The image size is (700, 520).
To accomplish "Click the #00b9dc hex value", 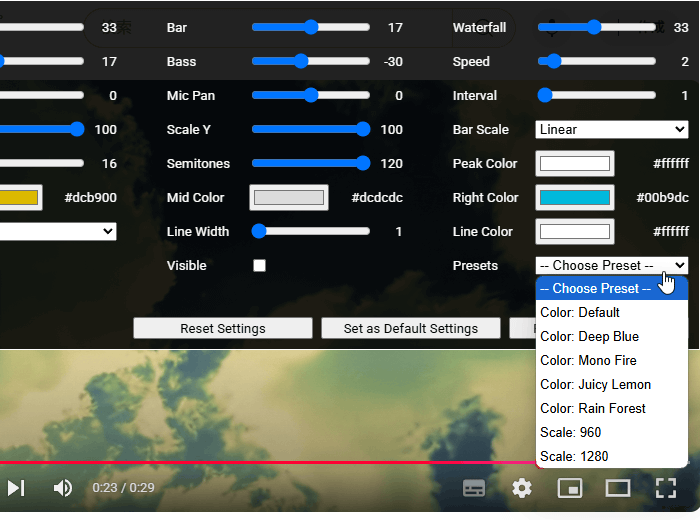I will click(662, 197).
